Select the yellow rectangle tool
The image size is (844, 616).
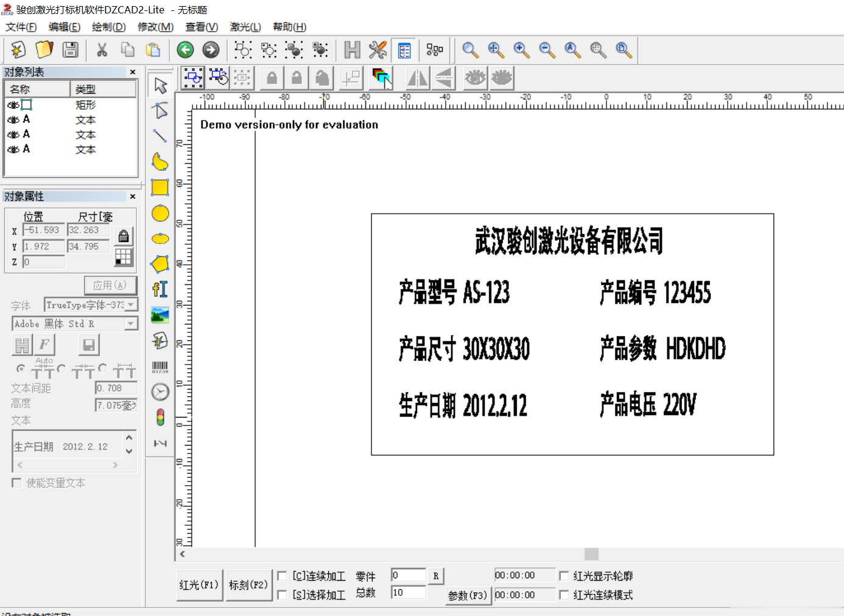160,187
